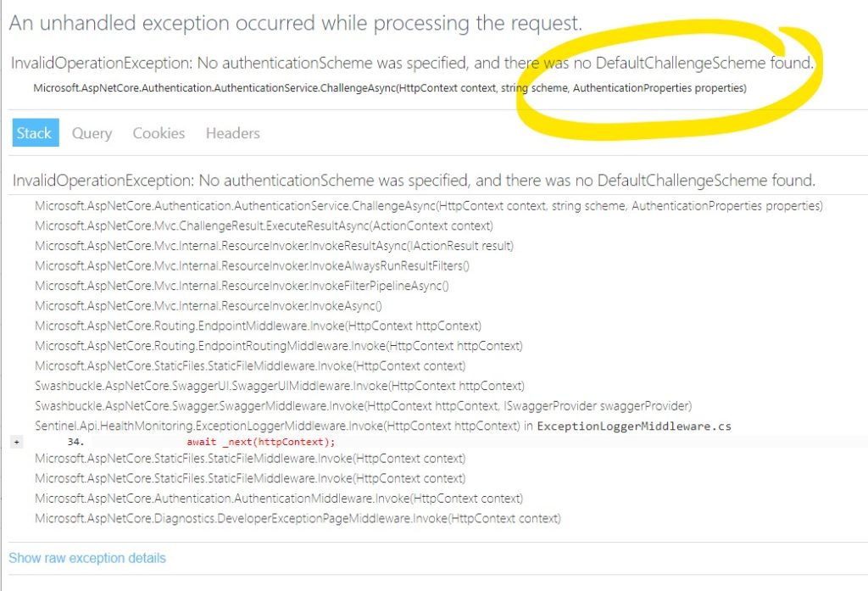
Task: Click the EndpointRoutingMiddleware.Invoke stack frame
Action: [278, 346]
